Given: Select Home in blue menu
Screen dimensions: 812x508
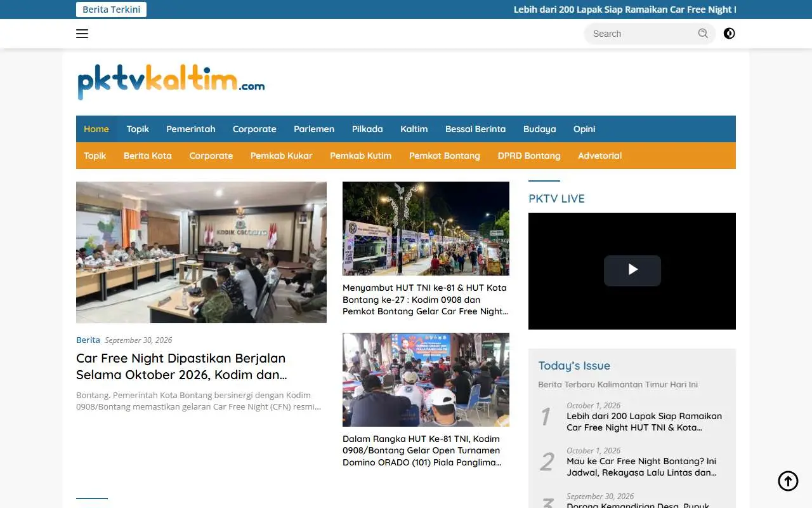Looking at the screenshot, I should [96, 129].
